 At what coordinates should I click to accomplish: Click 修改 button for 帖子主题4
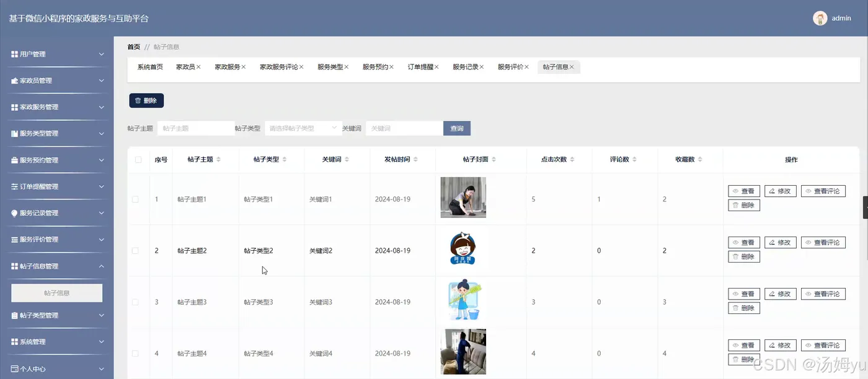(781, 346)
